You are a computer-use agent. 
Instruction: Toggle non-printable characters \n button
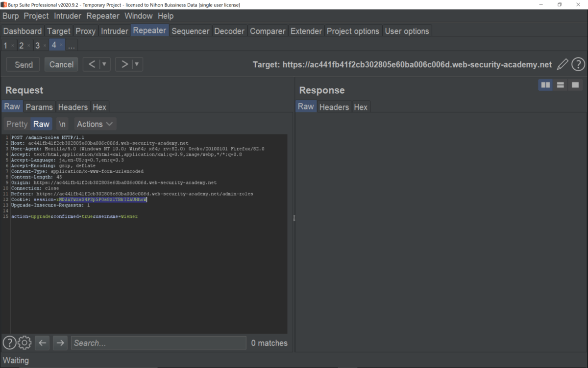[x=62, y=124]
